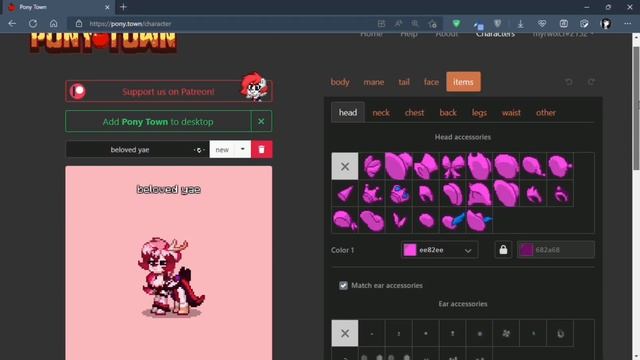The height and width of the screenshot is (360, 640).
Task: Open the browser profile avatar
Action: pos(606,24)
